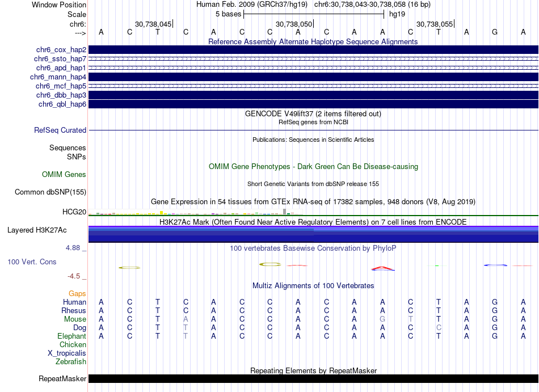Click the Human species label
The image size is (539, 392).
click(74, 302)
